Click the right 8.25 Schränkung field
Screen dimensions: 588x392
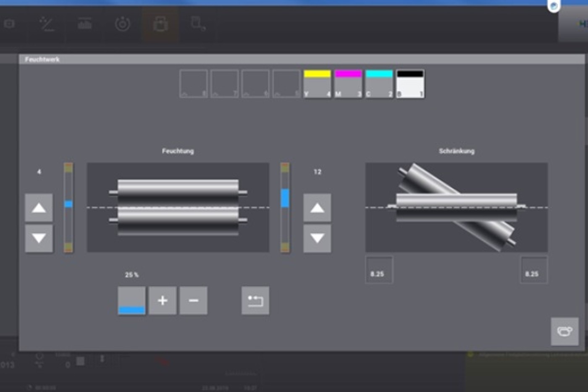[x=534, y=271]
